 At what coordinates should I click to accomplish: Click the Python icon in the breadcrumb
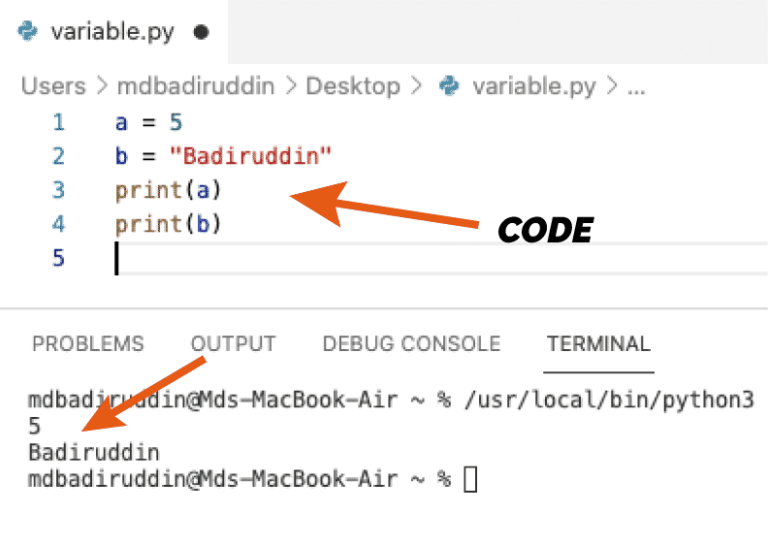pyautogui.click(x=449, y=86)
